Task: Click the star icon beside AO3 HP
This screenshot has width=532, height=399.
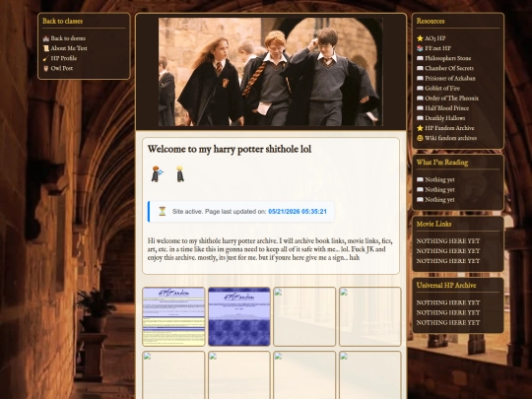Action: tap(420, 38)
